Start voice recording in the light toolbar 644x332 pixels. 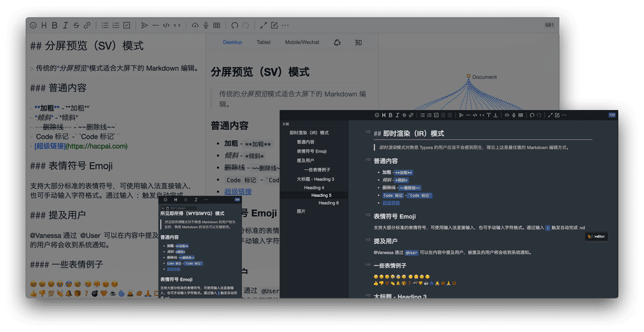click(x=206, y=26)
